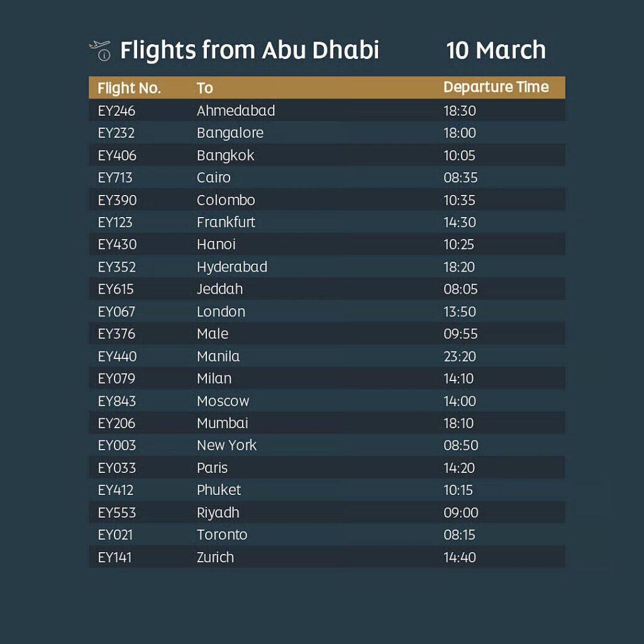Select the Zurich destination
The image size is (644, 644).
[x=215, y=557]
